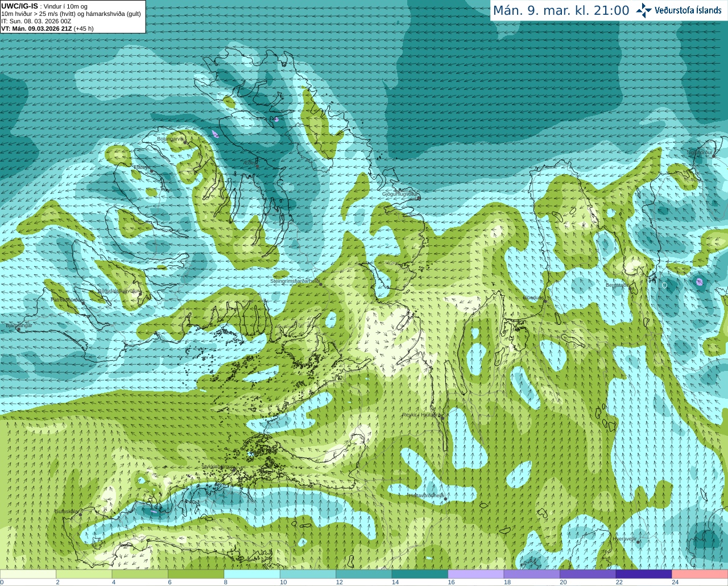Click the Gufuskálar station label

click(x=66, y=511)
